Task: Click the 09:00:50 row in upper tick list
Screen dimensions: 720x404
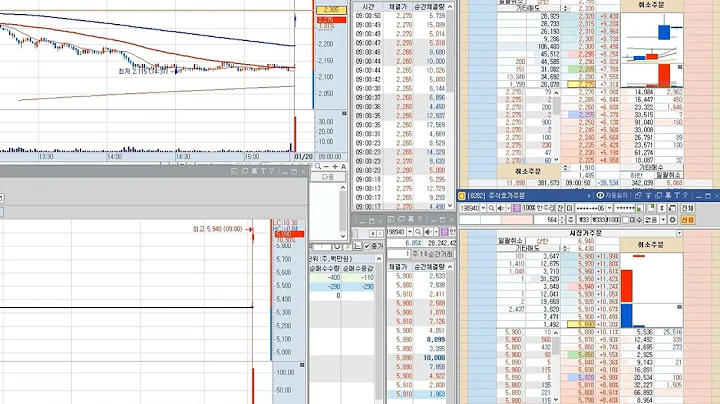Action: 399,16
